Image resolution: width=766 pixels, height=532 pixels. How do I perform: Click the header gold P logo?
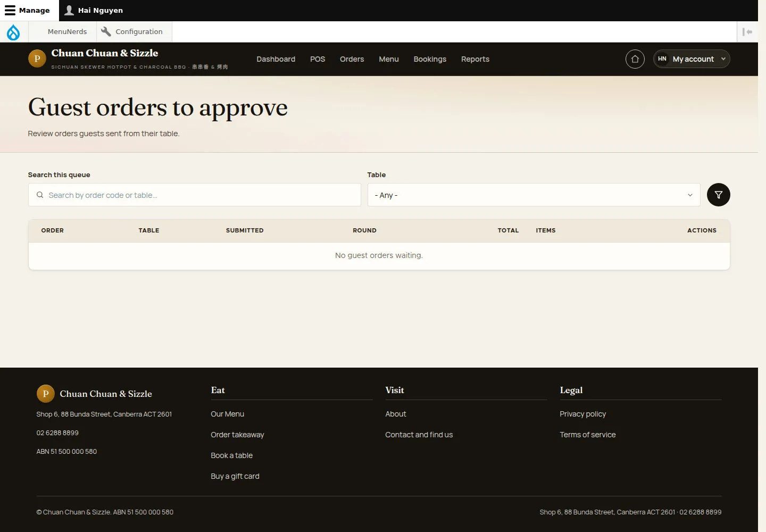(x=37, y=59)
